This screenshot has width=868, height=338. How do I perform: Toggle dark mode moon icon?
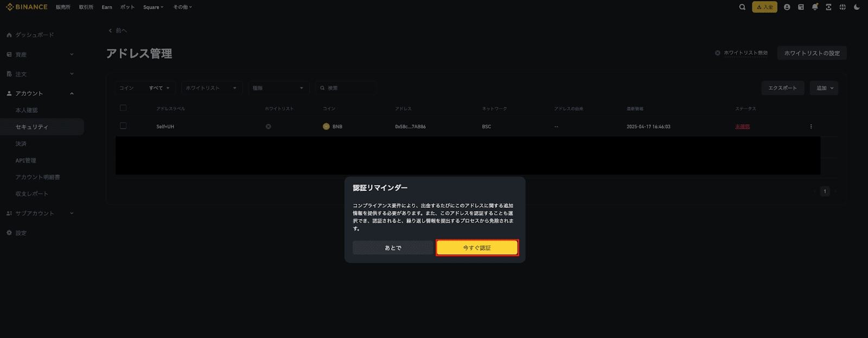(857, 7)
